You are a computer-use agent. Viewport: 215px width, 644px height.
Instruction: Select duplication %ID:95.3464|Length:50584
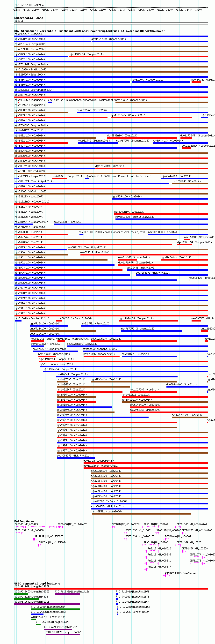pos(48,607)
